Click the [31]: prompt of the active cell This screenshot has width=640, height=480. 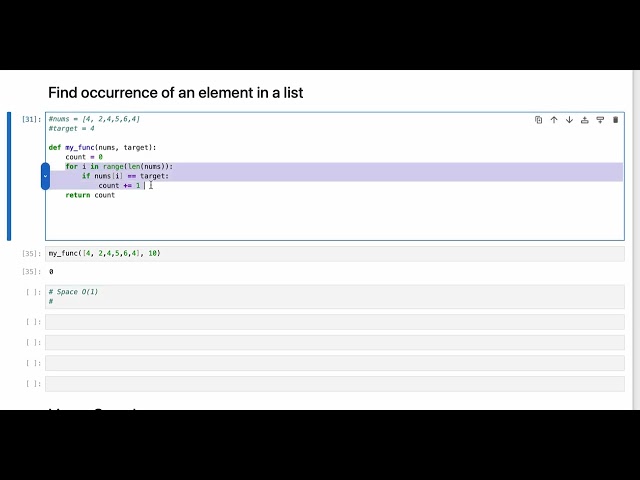31,119
